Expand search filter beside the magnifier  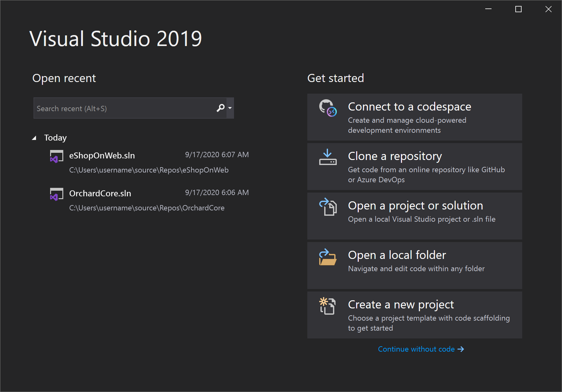pyautogui.click(x=230, y=108)
